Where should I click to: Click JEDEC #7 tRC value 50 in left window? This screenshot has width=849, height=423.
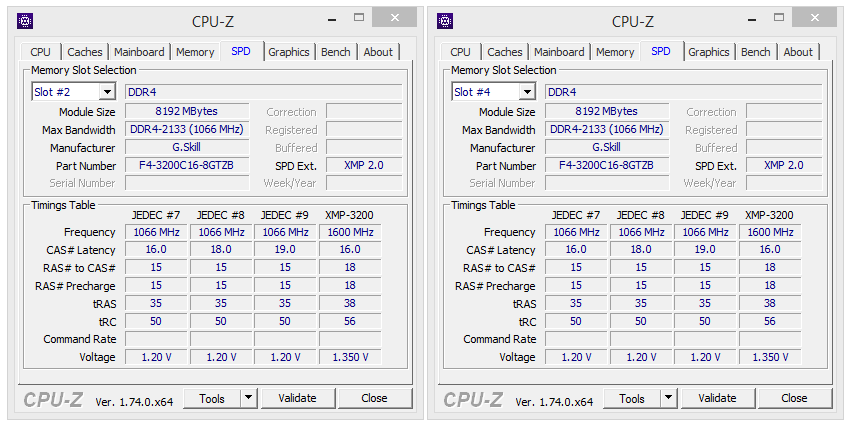click(x=156, y=321)
